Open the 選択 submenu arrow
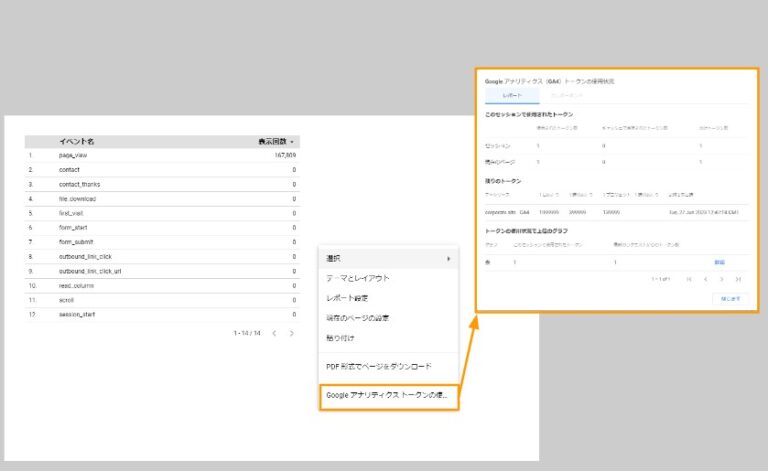 click(x=448, y=259)
